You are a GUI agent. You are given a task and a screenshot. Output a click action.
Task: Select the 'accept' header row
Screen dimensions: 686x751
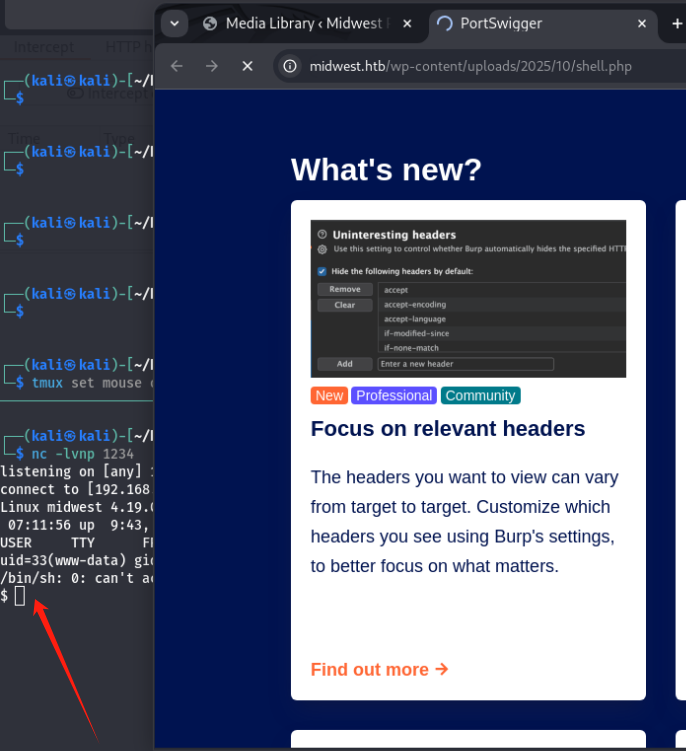click(x=502, y=290)
